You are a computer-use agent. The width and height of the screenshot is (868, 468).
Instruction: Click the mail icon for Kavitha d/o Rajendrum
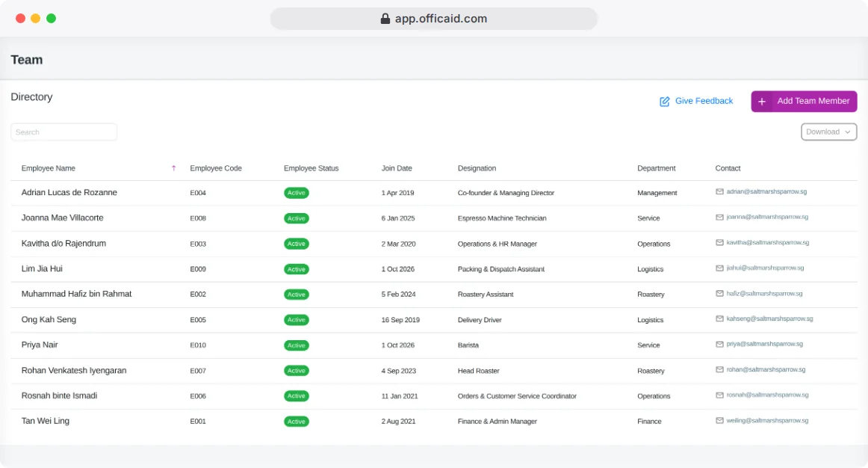coord(719,242)
